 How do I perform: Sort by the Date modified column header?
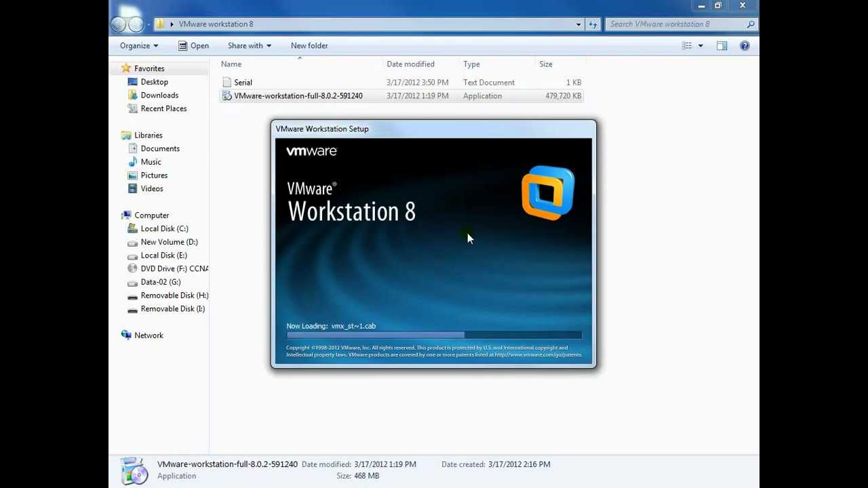tap(410, 64)
